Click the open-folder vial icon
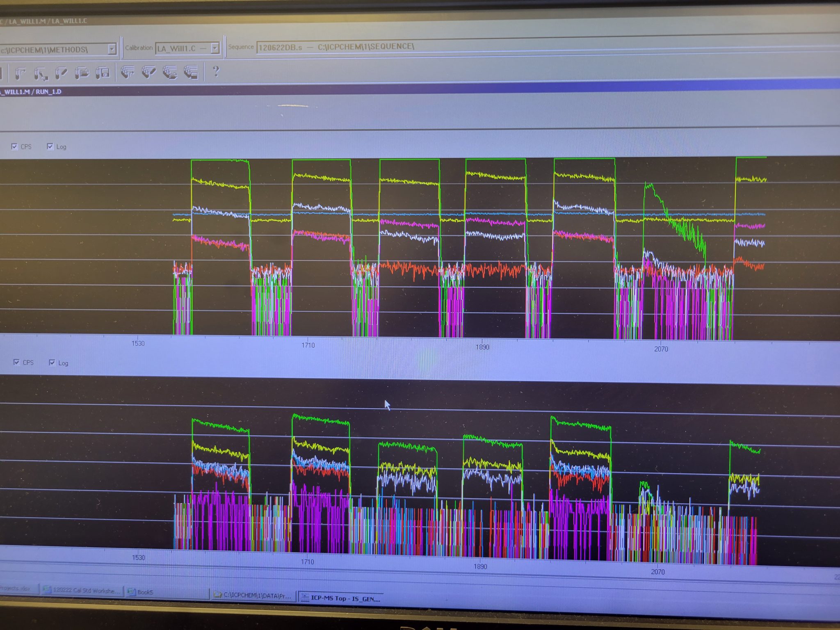This screenshot has height=630, width=840. coord(82,73)
